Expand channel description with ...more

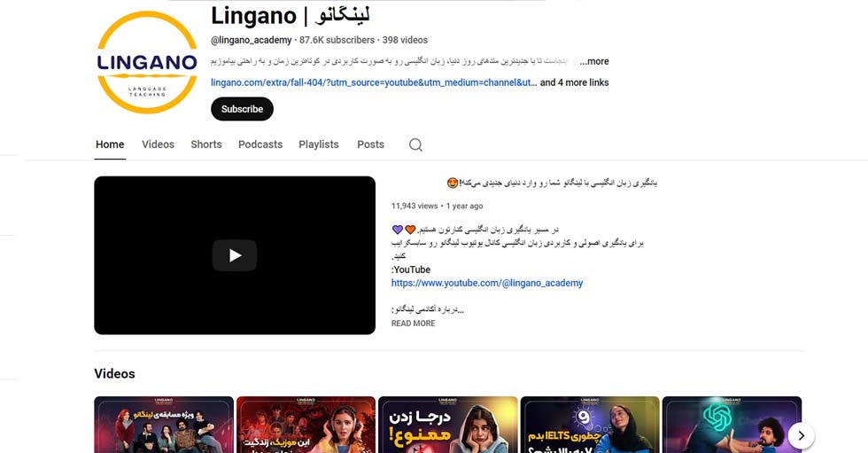pyautogui.click(x=594, y=61)
